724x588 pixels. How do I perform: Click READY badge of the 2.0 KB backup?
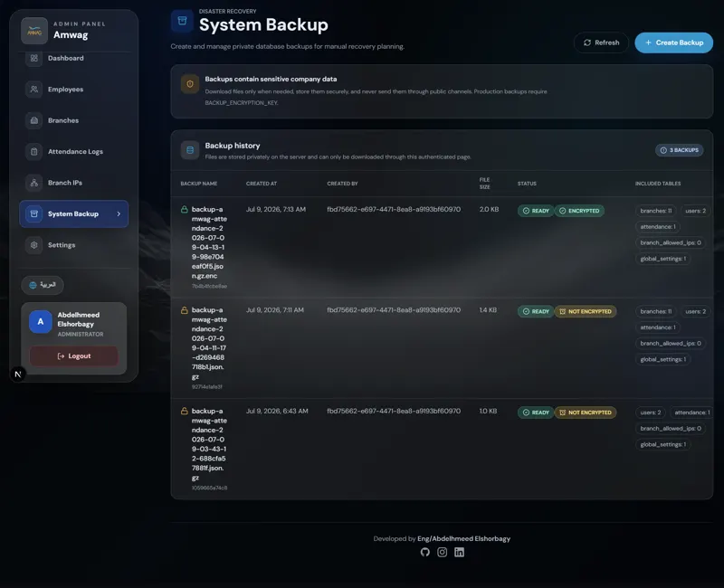[536, 211]
